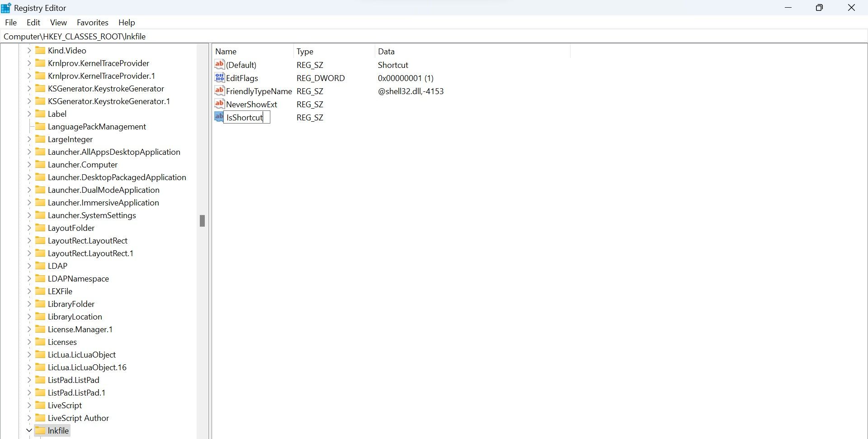Expand the Krnlprov.KernelTraceProvider key
This screenshot has height=439, width=868.
(x=29, y=63)
